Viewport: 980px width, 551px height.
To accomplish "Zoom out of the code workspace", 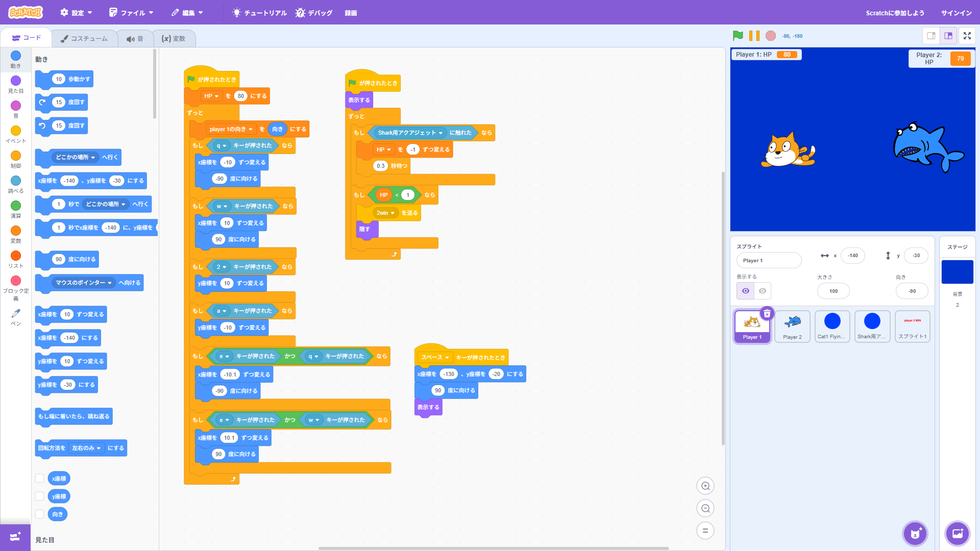I will pos(705,508).
